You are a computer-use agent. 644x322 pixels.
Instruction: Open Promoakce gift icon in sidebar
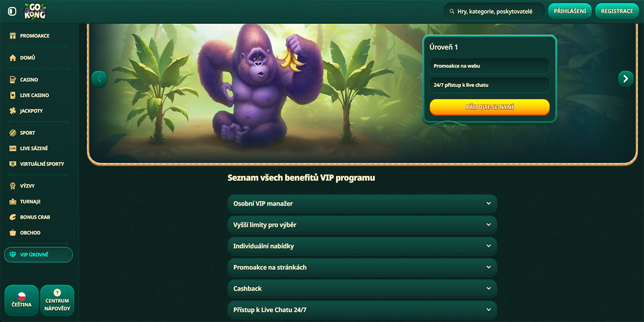click(x=13, y=35)
